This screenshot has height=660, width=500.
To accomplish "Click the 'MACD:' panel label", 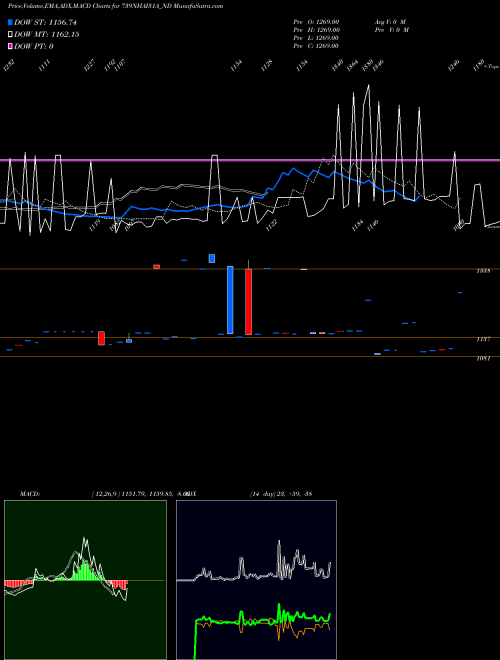I will point(30,494).
